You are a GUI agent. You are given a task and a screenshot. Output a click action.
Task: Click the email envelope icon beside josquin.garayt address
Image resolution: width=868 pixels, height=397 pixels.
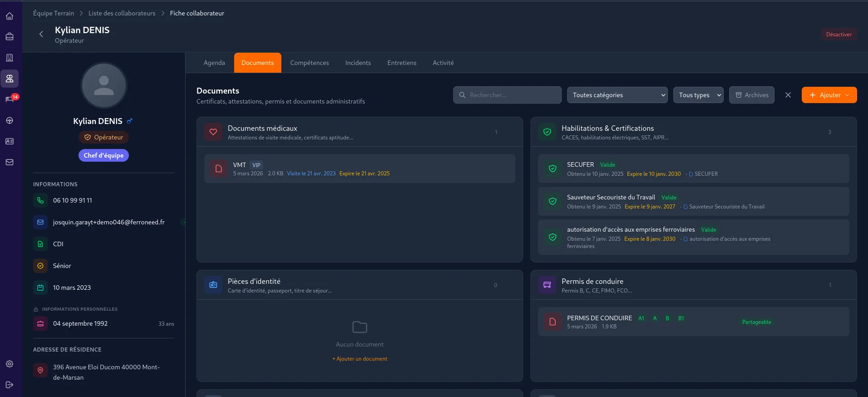40,222
